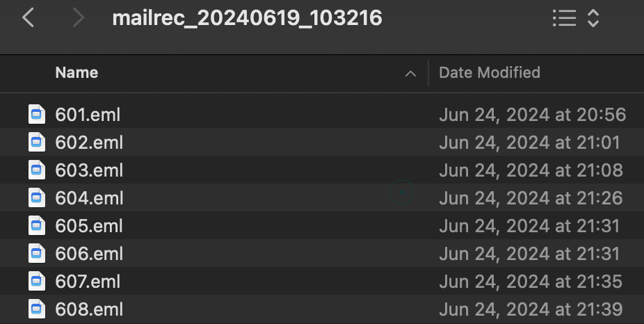Toggle sort order via Name column arrow
Viewport: 644px width, 324px height.
point(410,74)
